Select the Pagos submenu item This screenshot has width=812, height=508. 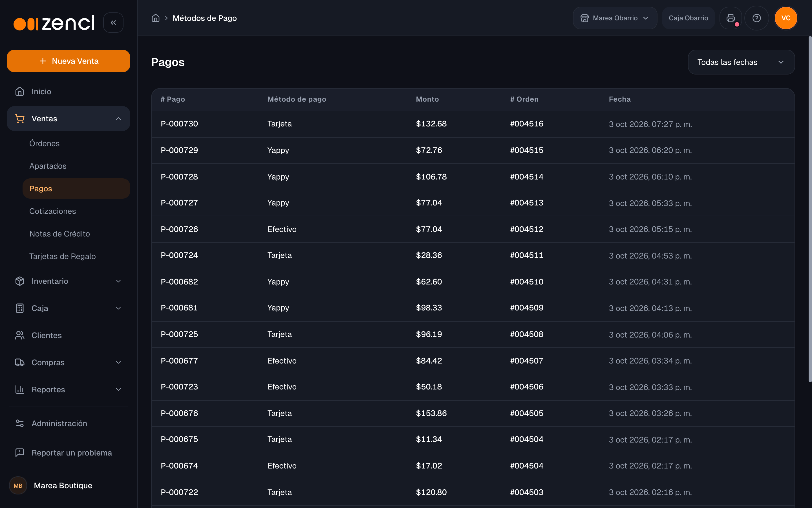point(76,189)
